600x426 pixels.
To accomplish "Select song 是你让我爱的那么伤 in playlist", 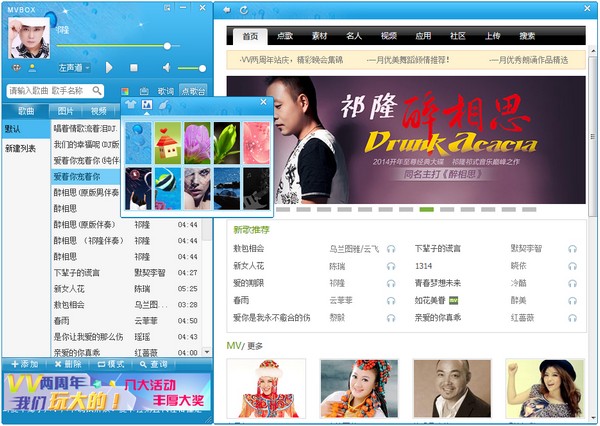I will (x=126, y=337).
